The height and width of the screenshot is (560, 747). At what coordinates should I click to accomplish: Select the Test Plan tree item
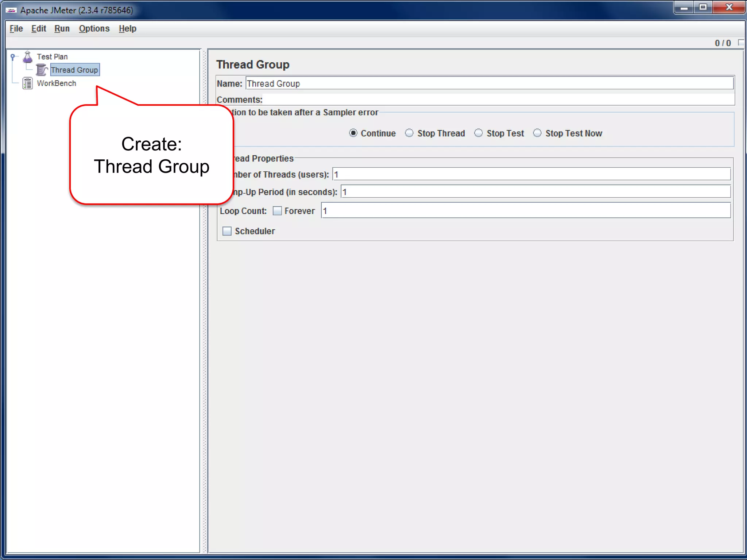[52, 57]
